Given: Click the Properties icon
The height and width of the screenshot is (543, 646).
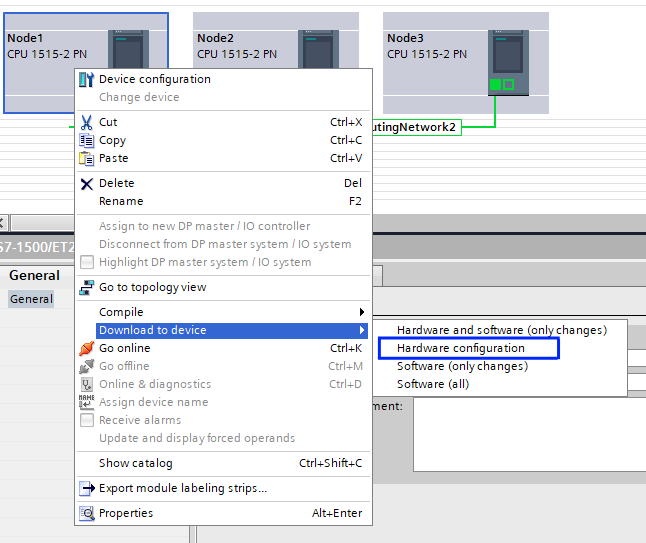Looking at the screenshot, I should [x=87, y=513].
